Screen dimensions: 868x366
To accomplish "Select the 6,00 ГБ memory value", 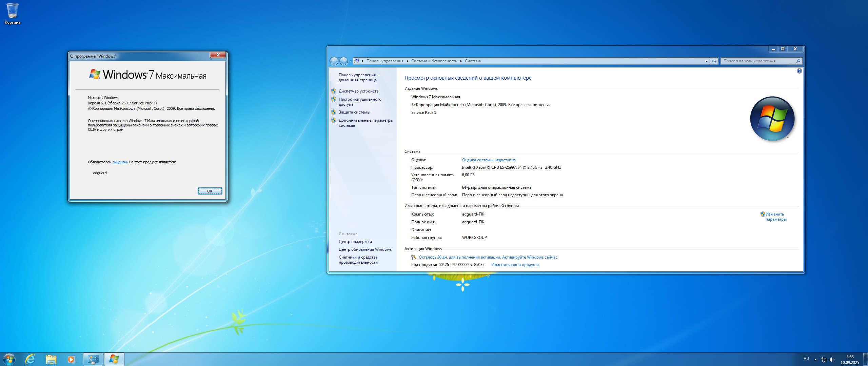I will (468, 175).
